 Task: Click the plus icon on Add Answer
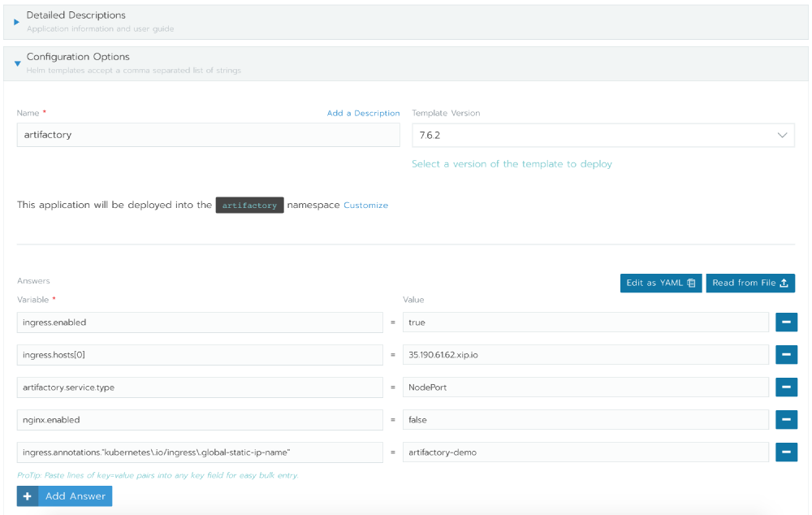(x=27, y=496)
